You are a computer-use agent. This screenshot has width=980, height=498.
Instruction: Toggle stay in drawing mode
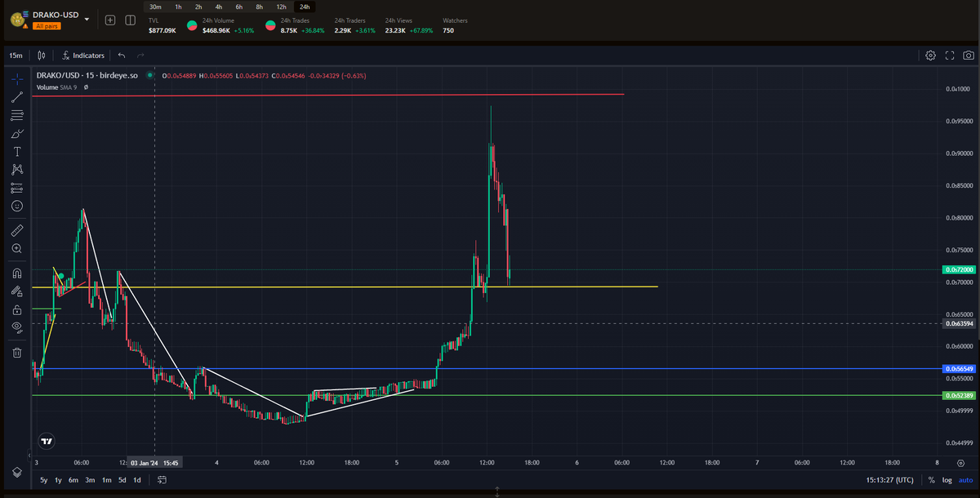17,291
